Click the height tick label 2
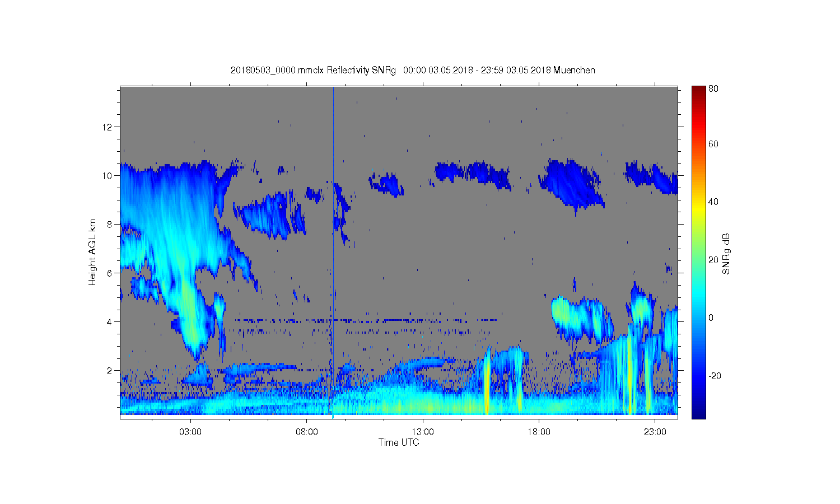 coord(110,371)
